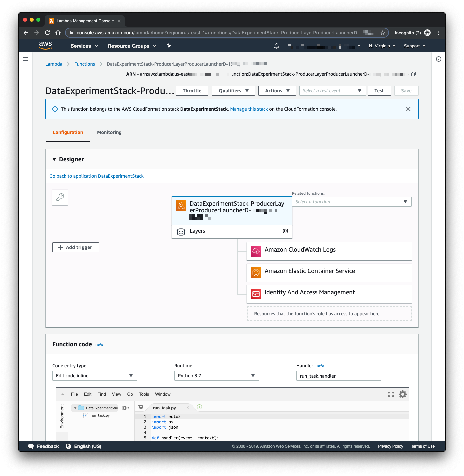
Task: Add a new editor tab with plus icon
Action: [x=199, y=407]
